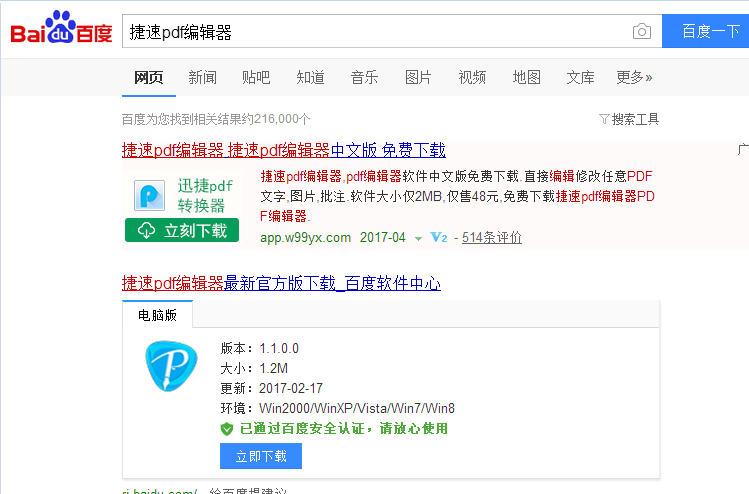Viewport: 749px width, 494px height.
Task: Click the 迅捷pdf转换器 app icon
Action: (x=150, y=195)
